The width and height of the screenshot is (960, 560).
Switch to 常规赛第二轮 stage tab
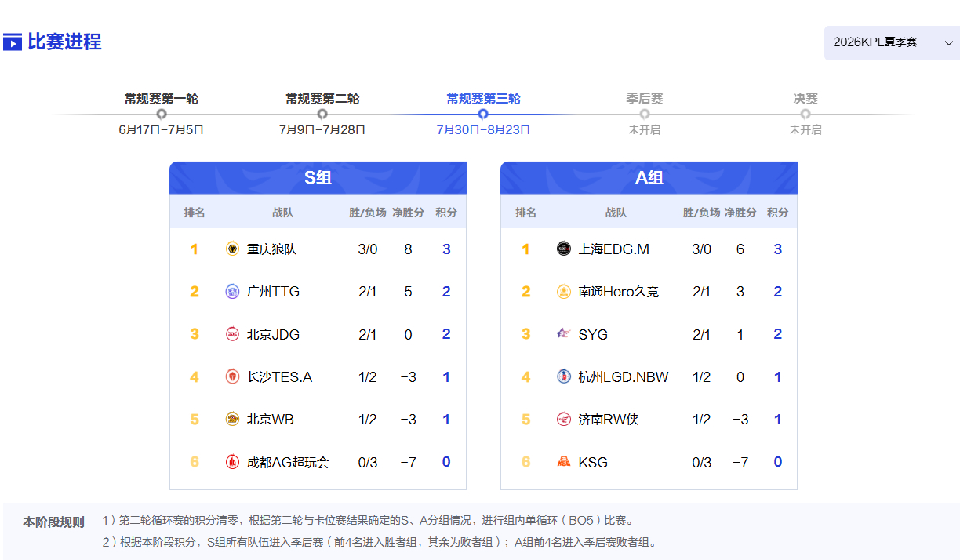(x=322, y=99)
